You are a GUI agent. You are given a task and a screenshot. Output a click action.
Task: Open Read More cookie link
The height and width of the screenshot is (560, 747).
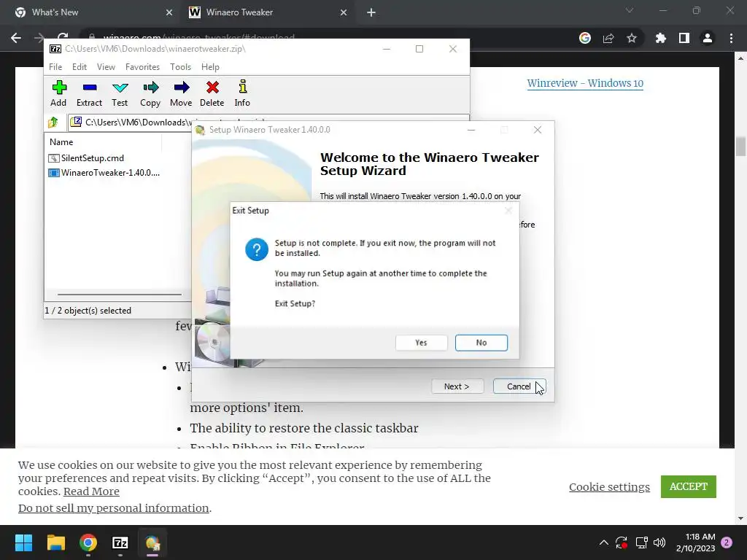tap(91, 491)
